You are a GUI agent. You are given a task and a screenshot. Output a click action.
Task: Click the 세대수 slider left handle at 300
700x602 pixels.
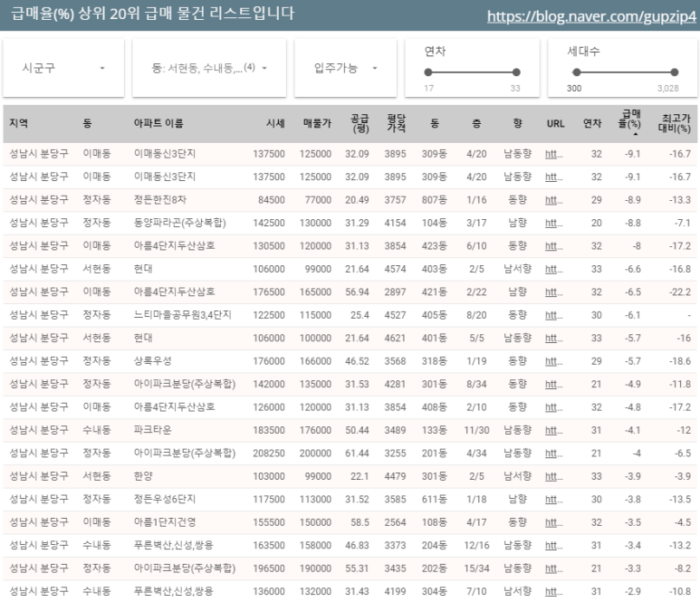click(576, 72)
